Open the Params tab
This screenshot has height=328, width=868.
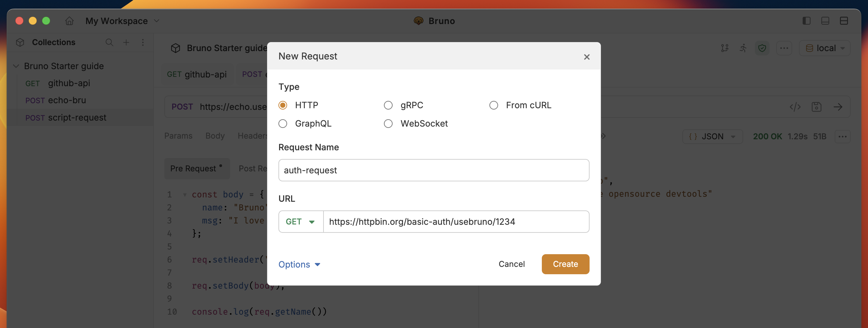(178, 136)
